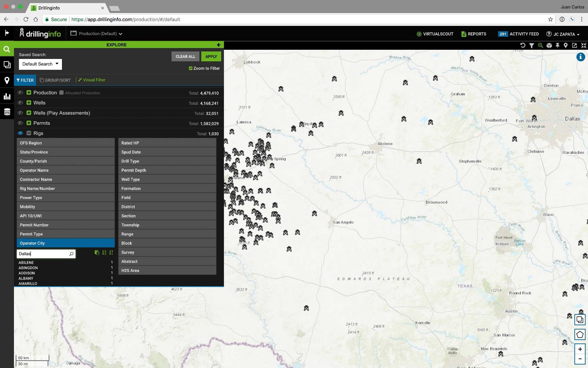Toggle visibility of the Rigs layer
588x368 pixels.
[20, 133]
